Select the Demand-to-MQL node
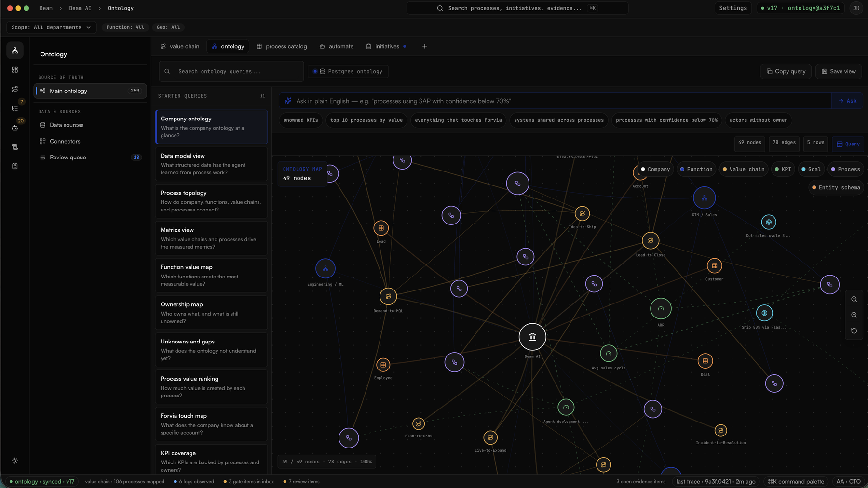Image resolution: width=868 pixels, height=488 pixels. [x=388, y=296]
